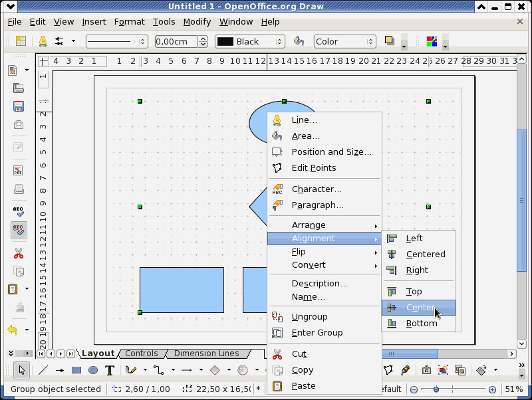The height and width of the screenshot is (400, 532).
Task: Click the Area paint bucket toolbar icon
Action: pos(299,41)
